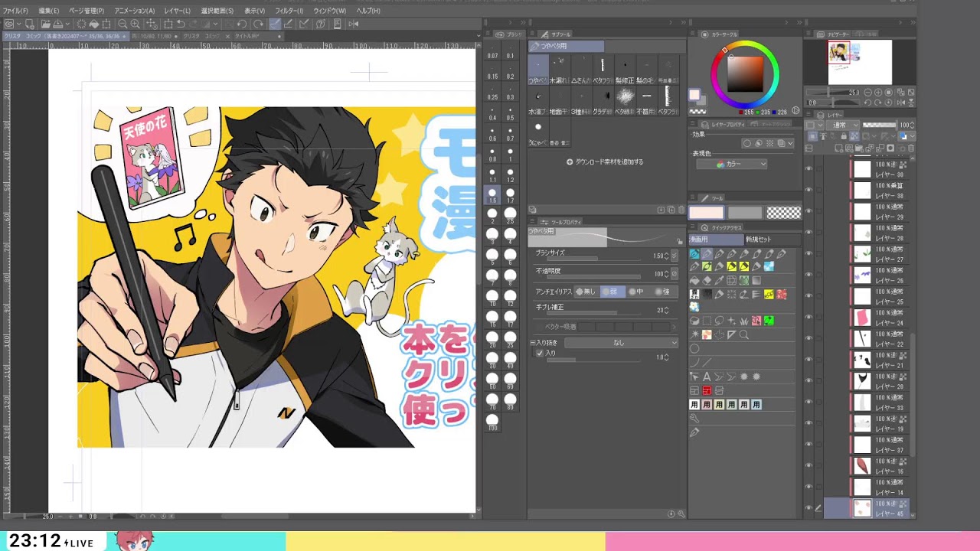Click the undo arrow icon
The height and width of the screenshot is (551, 980).
coord(181,24)
